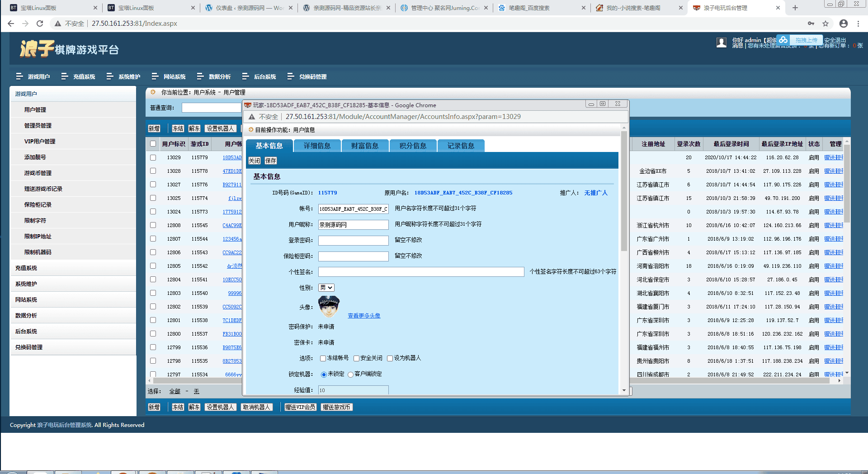The height and width of the screenshot is (474, 868).
Task: Switch to the 财富信息 tab
Action: (365, 146)
